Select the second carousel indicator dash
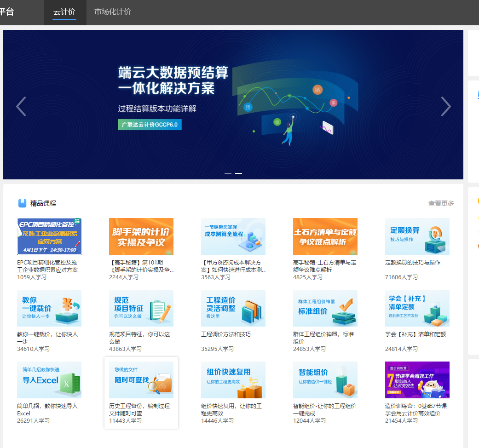 pos(239,173)
